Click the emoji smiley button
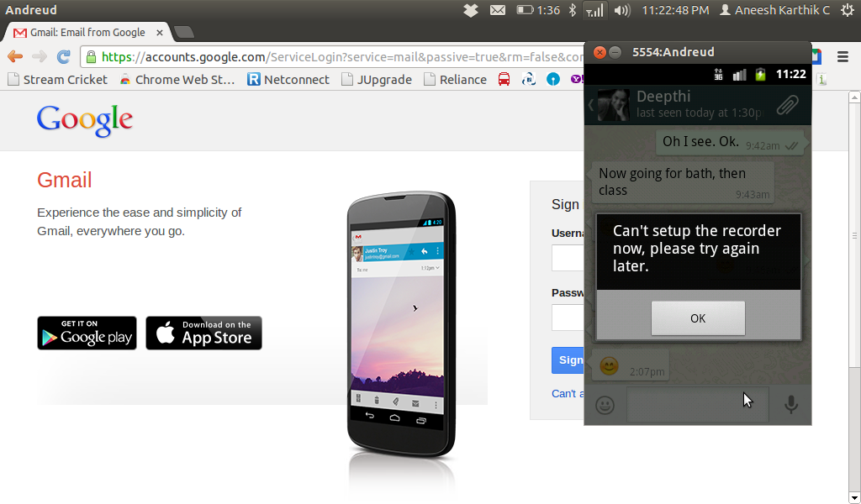The image size is (861, 504). click(x=605, y=405)
